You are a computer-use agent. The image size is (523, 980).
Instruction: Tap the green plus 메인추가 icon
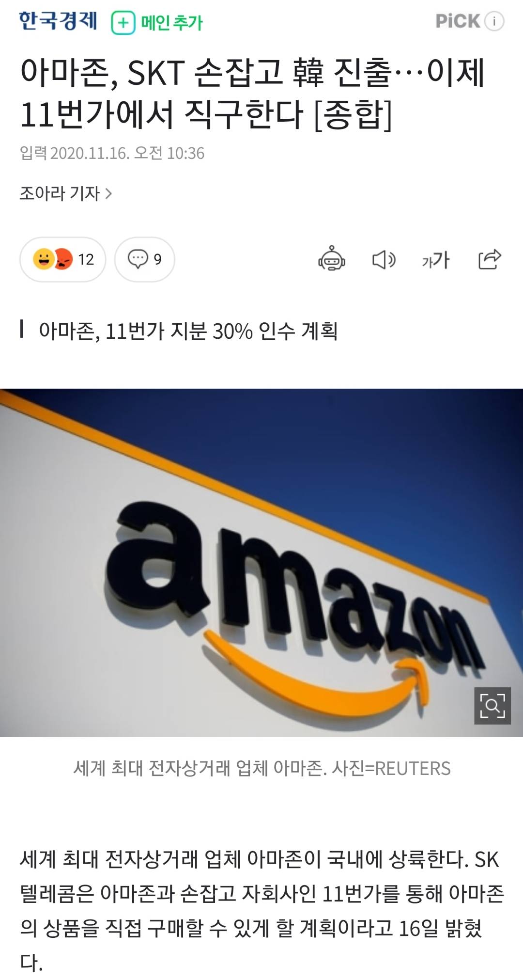[x=123, y=23]
